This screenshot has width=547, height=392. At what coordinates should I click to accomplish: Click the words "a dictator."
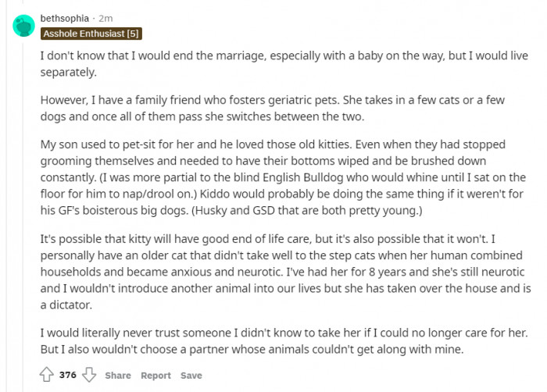click(66, 305)
